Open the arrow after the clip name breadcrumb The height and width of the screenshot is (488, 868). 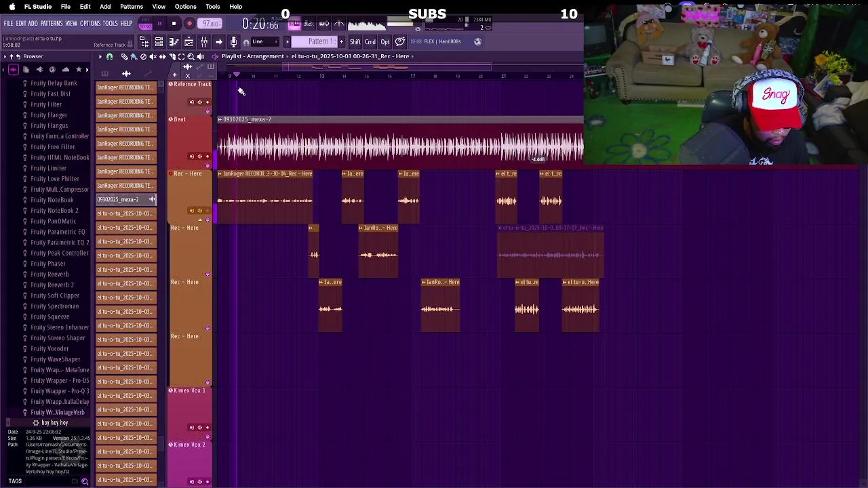click(412, 56)
